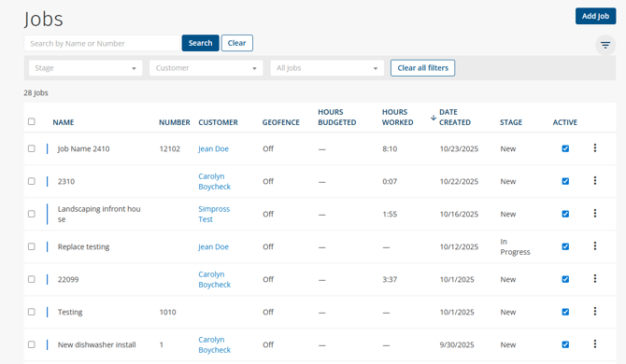Open actions menu for Landscaping infront house
Image resolution: width=626 pixels, height=364 pixels.
(595, 214)
